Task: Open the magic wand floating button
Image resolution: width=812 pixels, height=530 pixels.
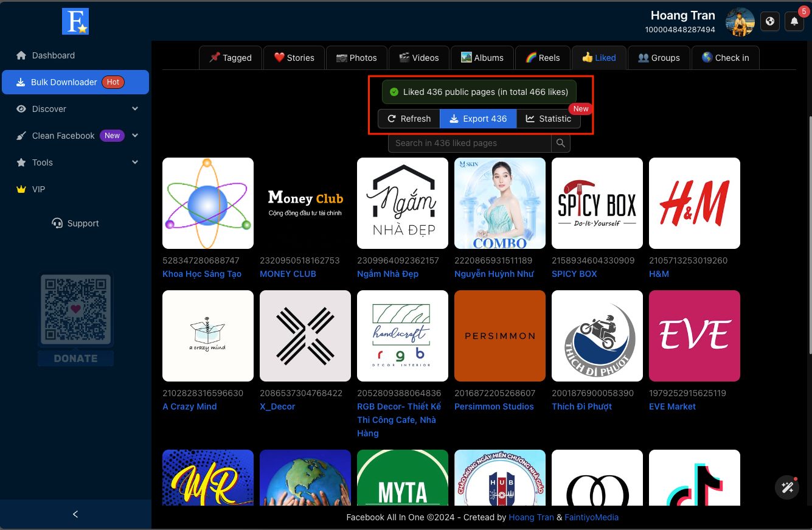Action: pyautogui.click(x=787, y=487)
